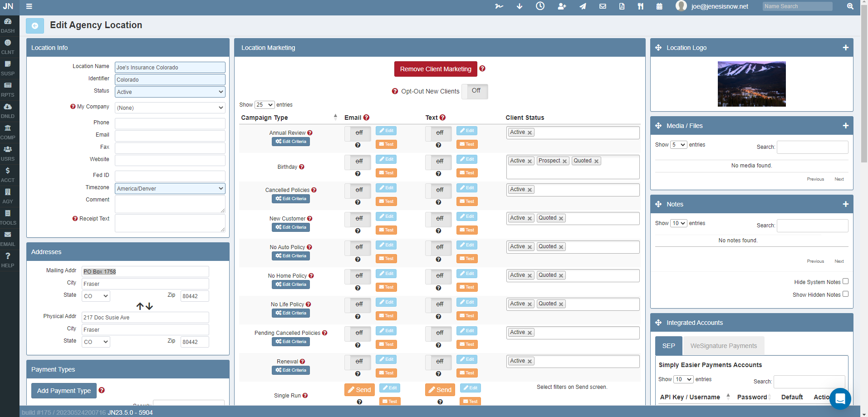868x417 pixels.
Task: Click Edit Criteria under Annual Review
Action: (291, 142)
